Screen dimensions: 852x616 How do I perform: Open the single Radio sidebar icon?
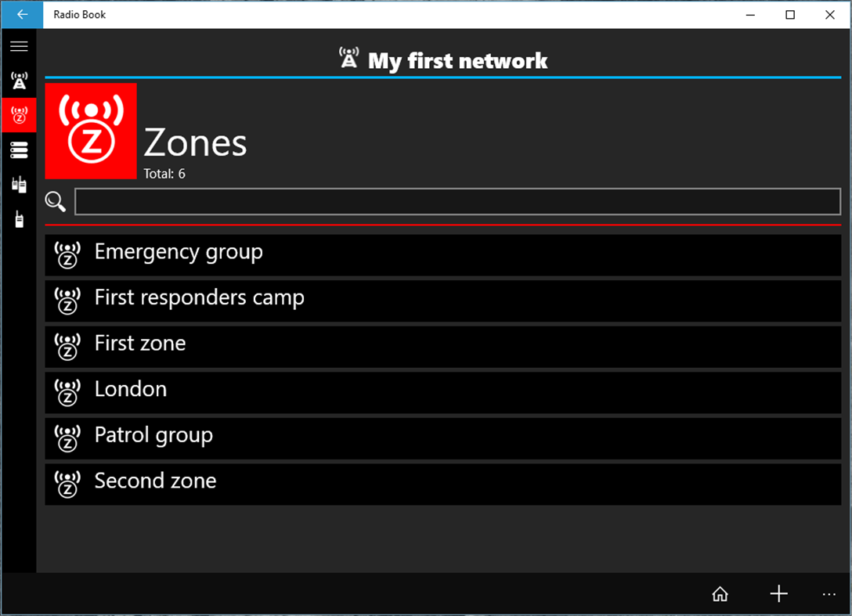tap(19, 219)
